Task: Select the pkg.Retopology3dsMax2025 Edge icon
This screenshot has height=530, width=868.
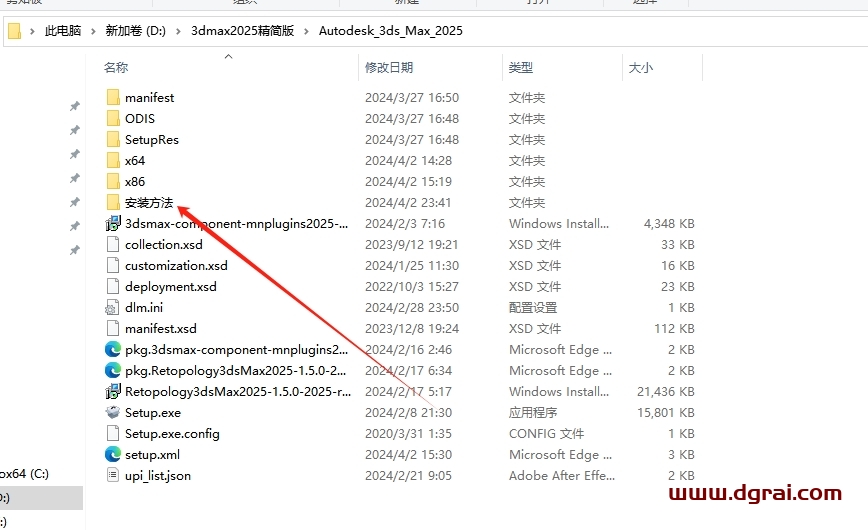Action: tap(113, 371)
